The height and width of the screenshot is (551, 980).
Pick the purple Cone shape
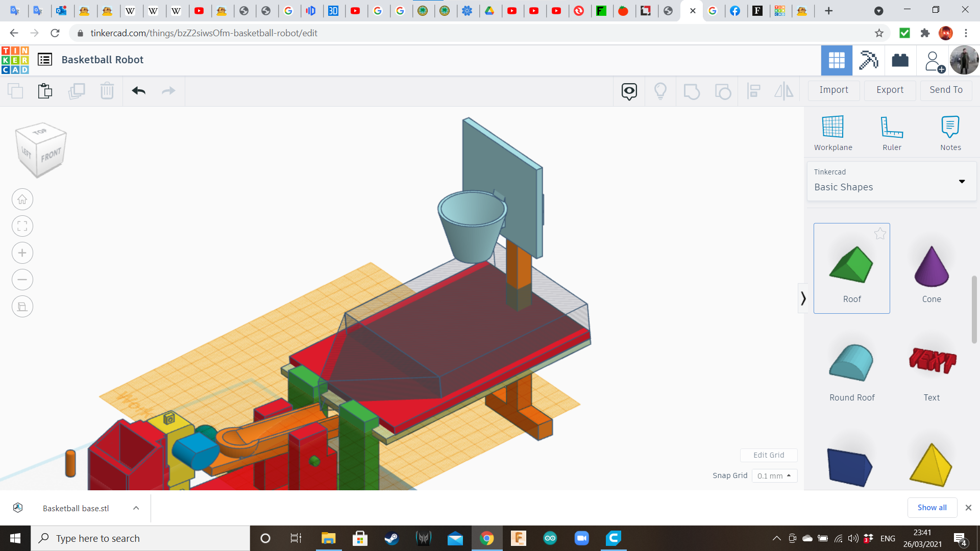coord(932,267)
